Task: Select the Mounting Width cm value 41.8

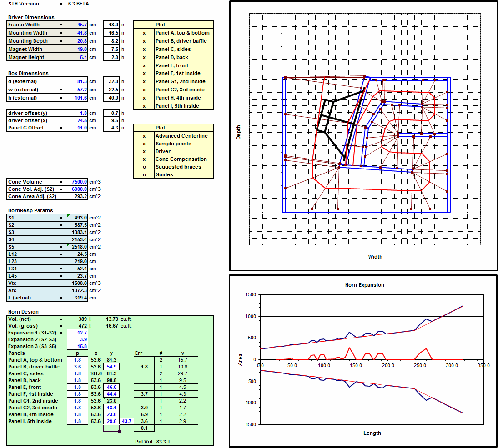Action: coord(77,33)
